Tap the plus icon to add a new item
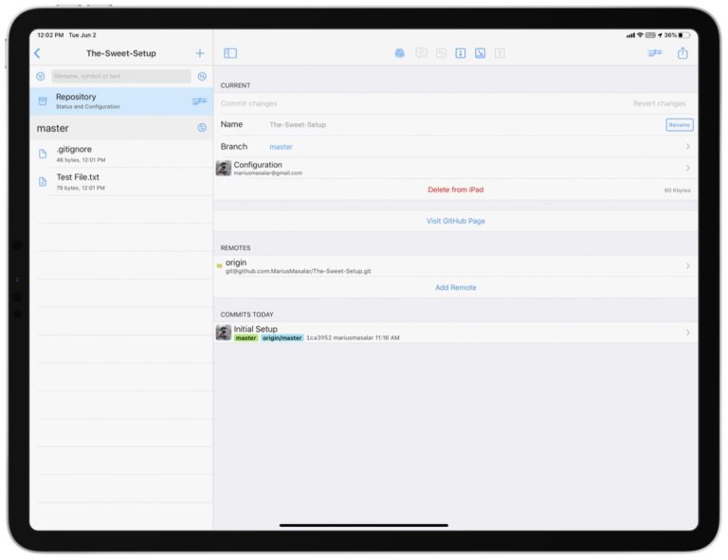 click(200, 54)
